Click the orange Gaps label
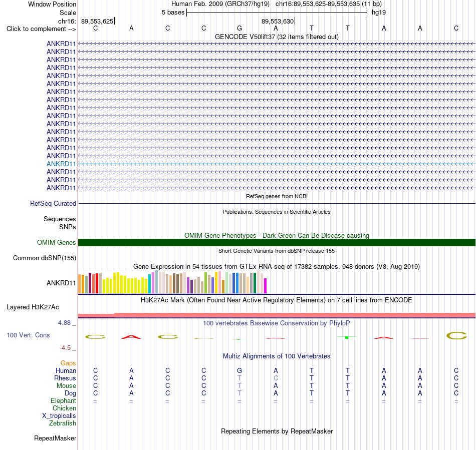The image size is (476, 450). click(x=68, y=363)
